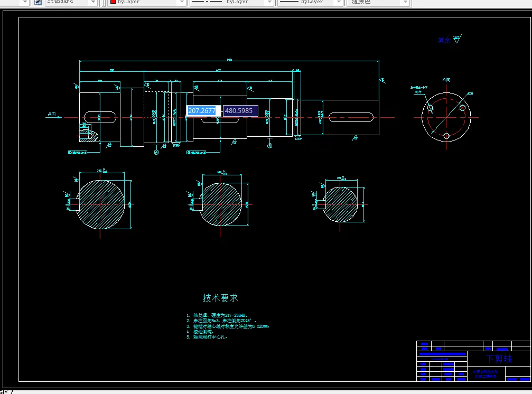Select technical note line 3 about 0.020mm tolerance
532x394 pixels.
[x=228, y=326]
